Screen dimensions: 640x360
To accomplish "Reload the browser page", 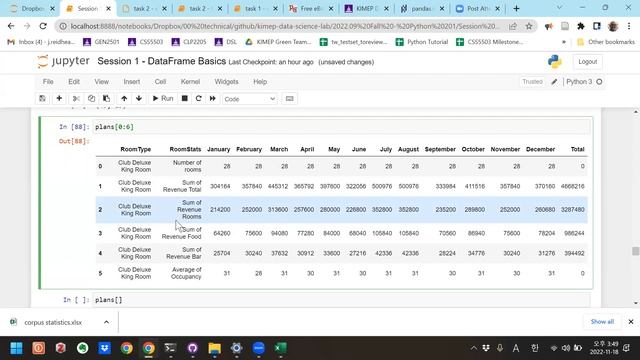I will (43, 26).
